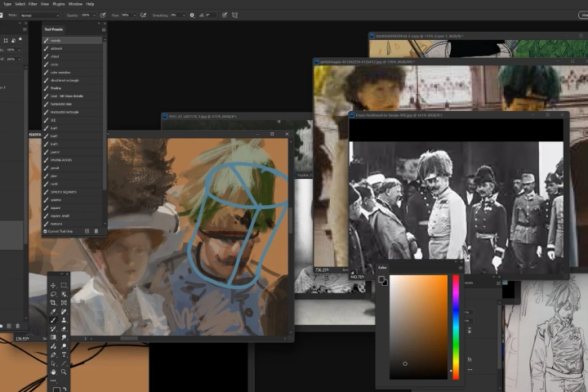Open the Filter menu
588x392 pixels.
pos(33,4)
